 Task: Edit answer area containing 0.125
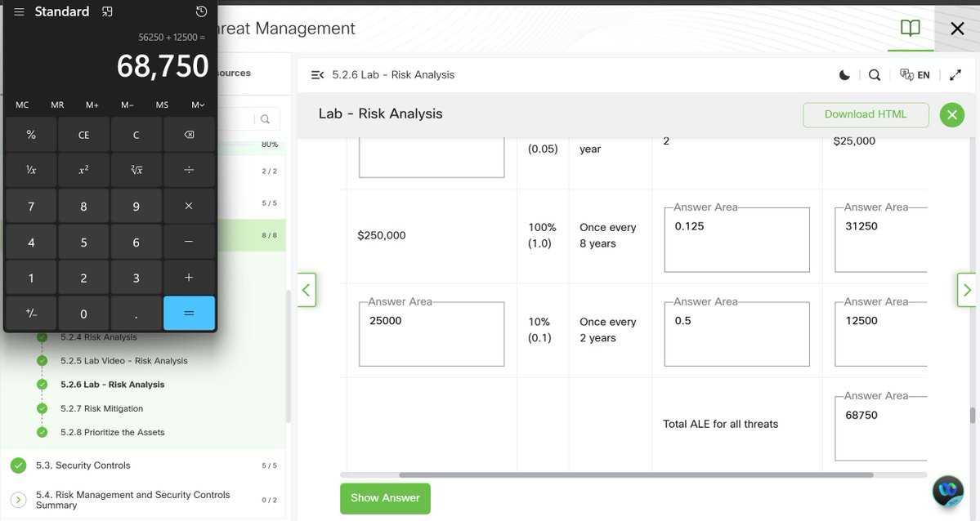(737, 240)
